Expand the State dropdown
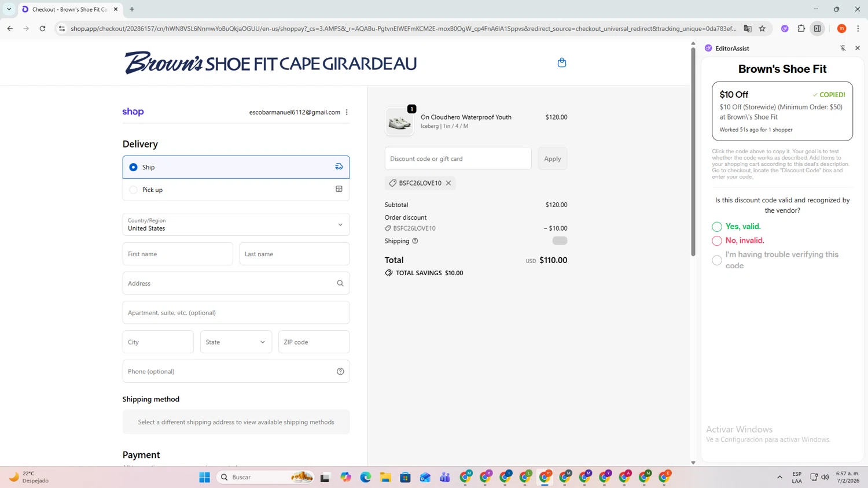Image resolution: width=868 pixels, height=488 pixels. tap(236, 342)
